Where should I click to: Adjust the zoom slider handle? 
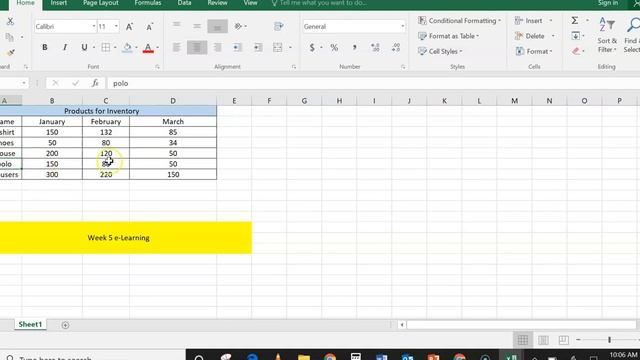(609, 340)
